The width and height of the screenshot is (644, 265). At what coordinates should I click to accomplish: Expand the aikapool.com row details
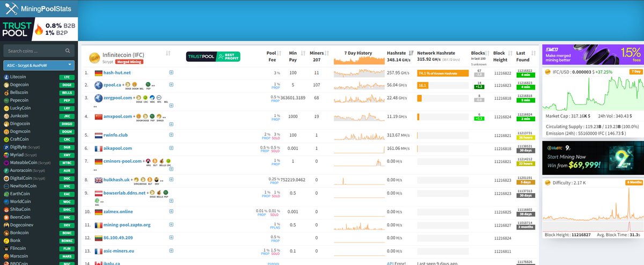[x=171, y=148]
